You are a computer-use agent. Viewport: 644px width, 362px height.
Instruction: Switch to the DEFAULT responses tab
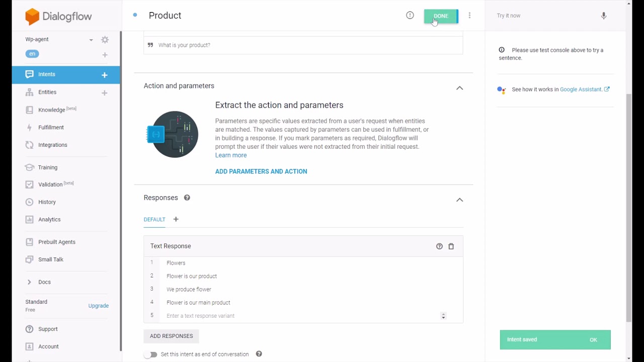pos(154,219)
